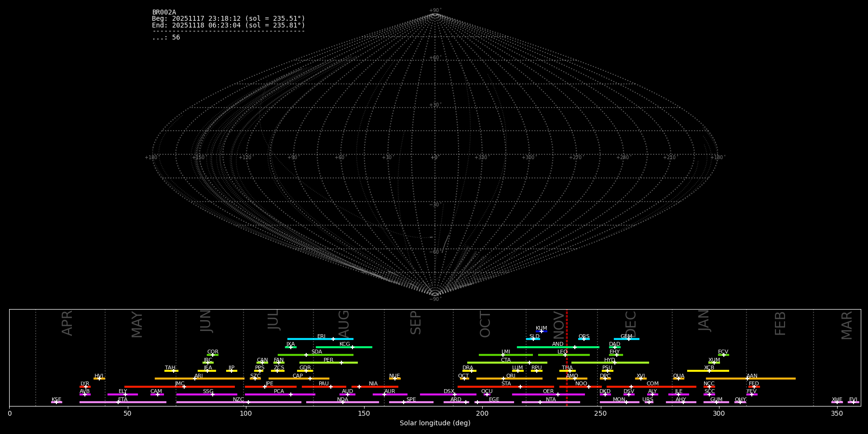Click the '...: 56' count line

tap(166, 38)
